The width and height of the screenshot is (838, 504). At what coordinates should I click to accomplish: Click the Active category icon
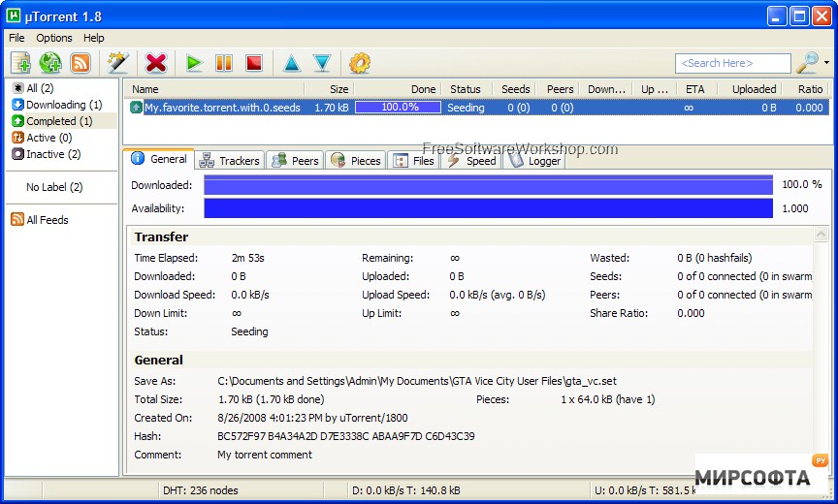(17, 138)
